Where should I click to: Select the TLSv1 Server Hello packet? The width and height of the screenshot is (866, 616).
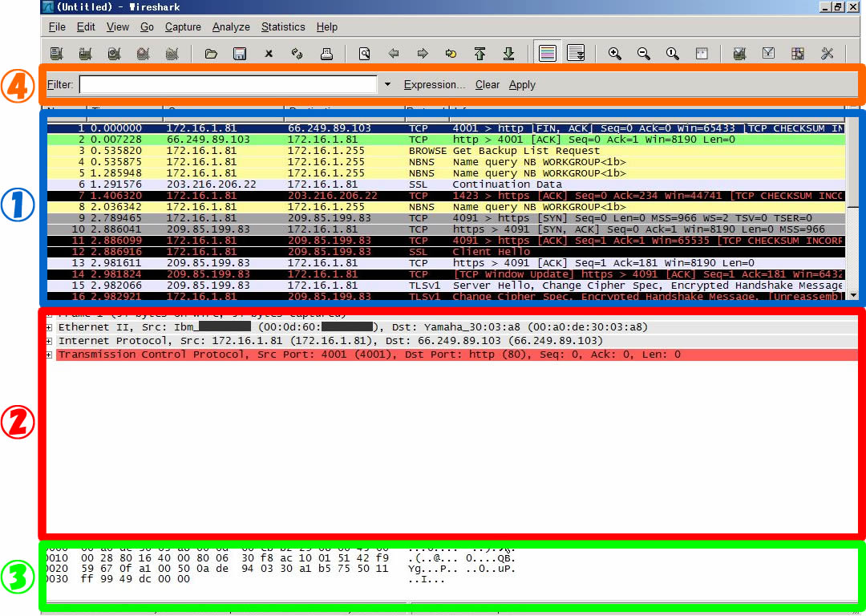[x=446, y=286]
